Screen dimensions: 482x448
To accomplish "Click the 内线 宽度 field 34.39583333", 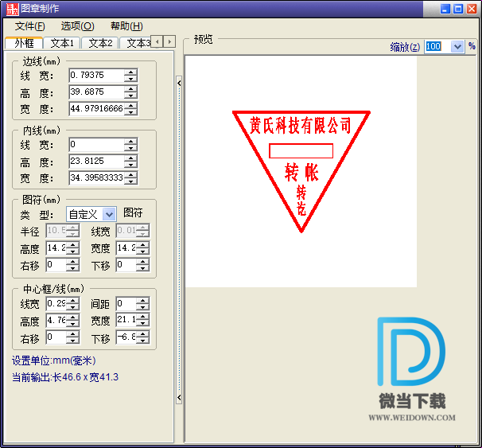I will point(96,177).
